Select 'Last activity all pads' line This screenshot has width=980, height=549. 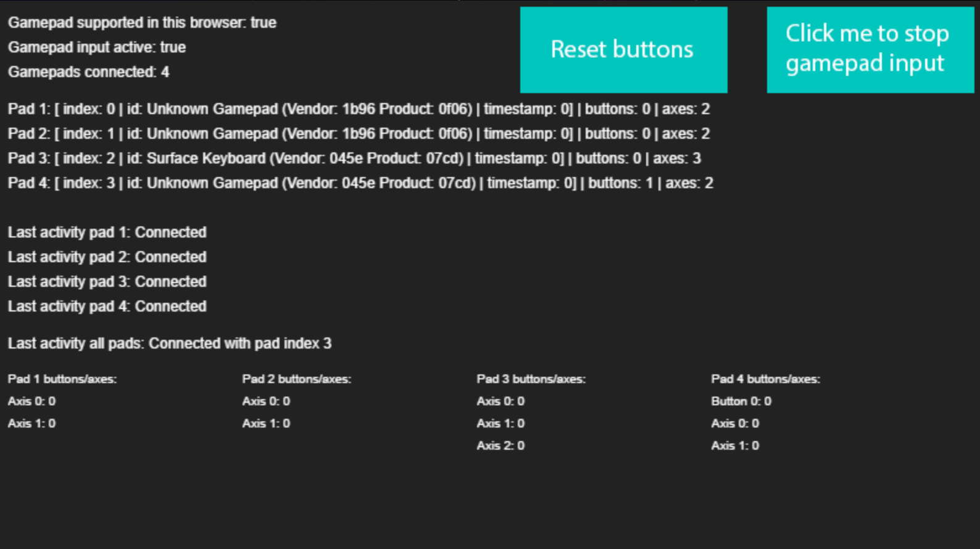pos(170,344)
